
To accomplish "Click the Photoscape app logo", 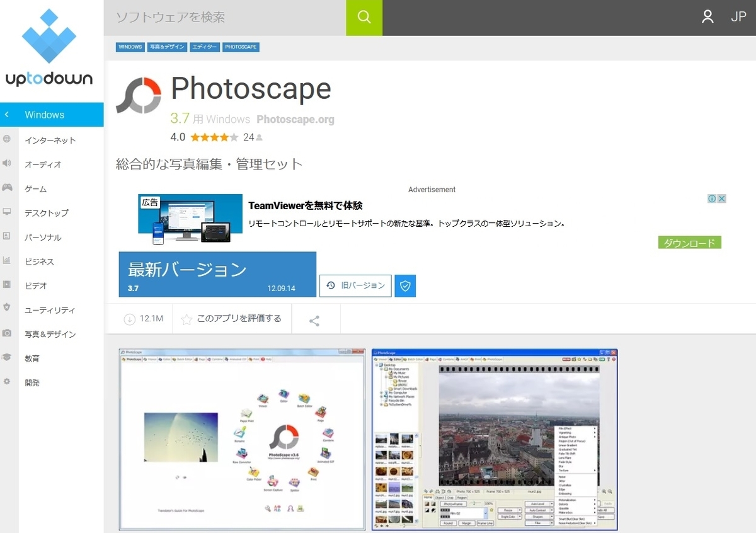I will point(139,93).
